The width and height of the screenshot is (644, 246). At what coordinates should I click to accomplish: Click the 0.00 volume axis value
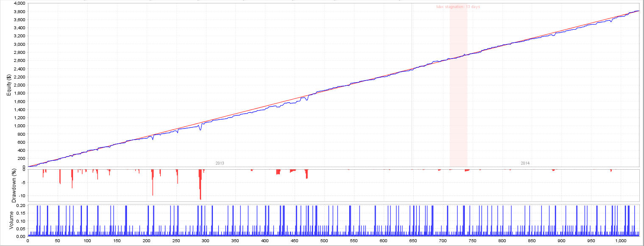[x=21, y=236]
